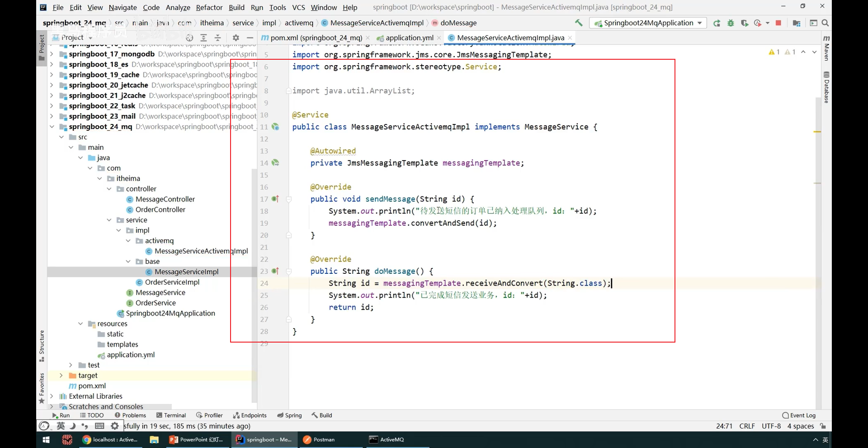Toggle the Structure tool window
The height and width of the screenshot is (448, 868).
click(x=42, y=345)
